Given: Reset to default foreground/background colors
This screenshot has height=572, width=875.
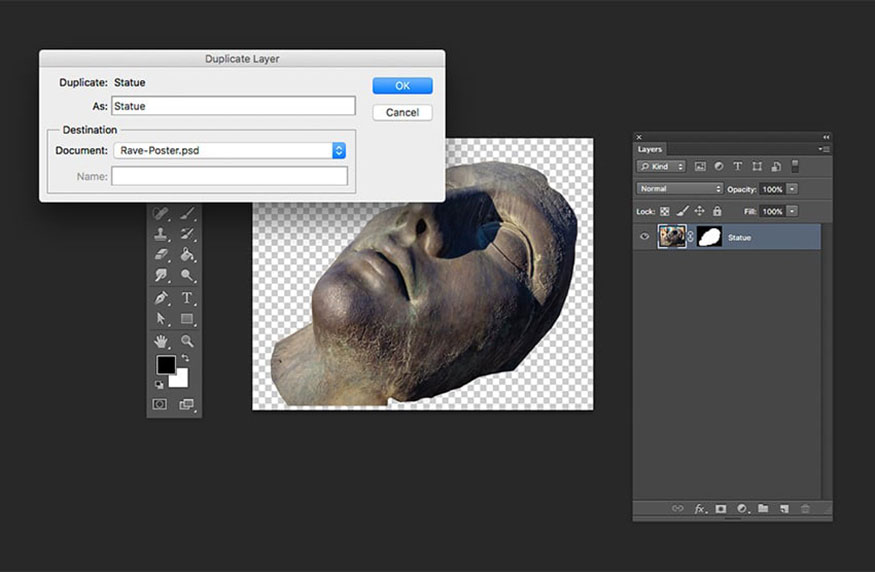Looking at the screenshot, I should point(159,384).
